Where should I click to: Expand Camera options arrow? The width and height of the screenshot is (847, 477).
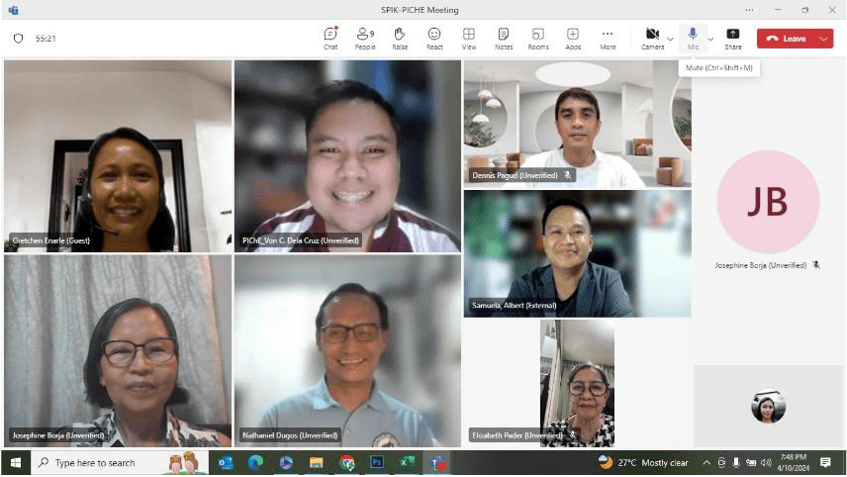pyautogui.click(x=670, y=39)
